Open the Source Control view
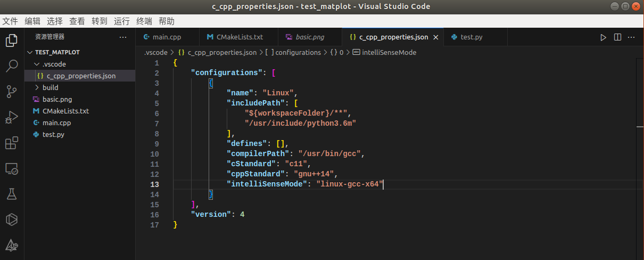 (12, 92)
